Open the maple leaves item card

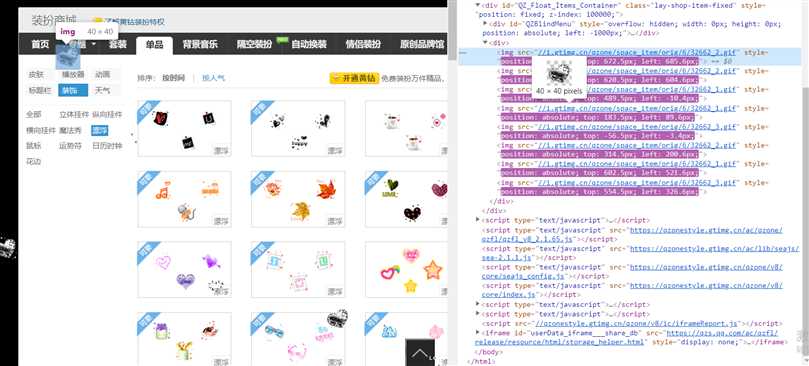[298, 199]
